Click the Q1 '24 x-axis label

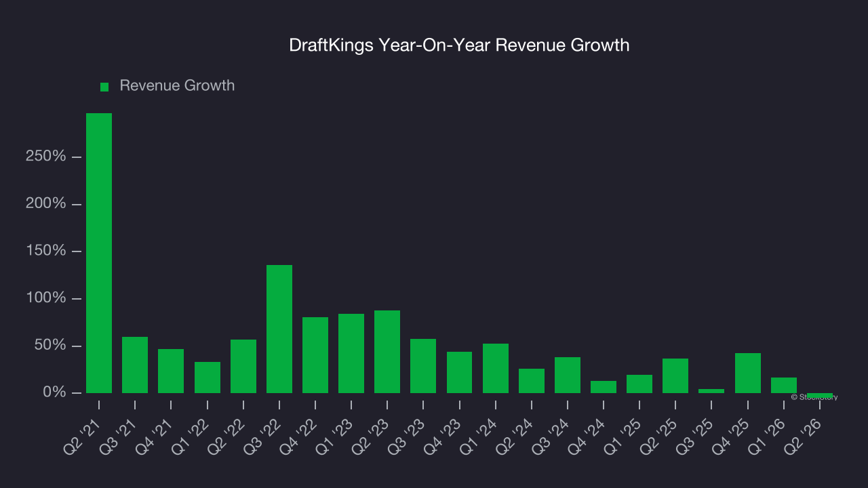point(479,437)
